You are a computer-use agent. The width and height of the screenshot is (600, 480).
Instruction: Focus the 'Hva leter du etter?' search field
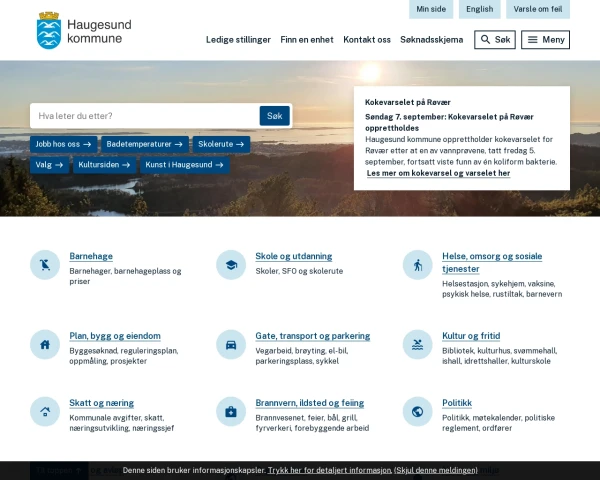click(x=145, y=116)
